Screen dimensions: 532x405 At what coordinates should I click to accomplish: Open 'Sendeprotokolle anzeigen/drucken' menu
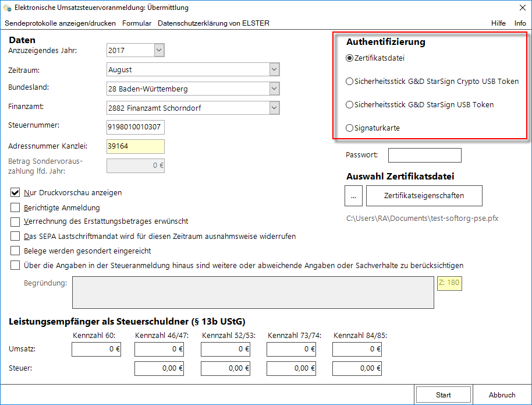click(x=61, y=23)
